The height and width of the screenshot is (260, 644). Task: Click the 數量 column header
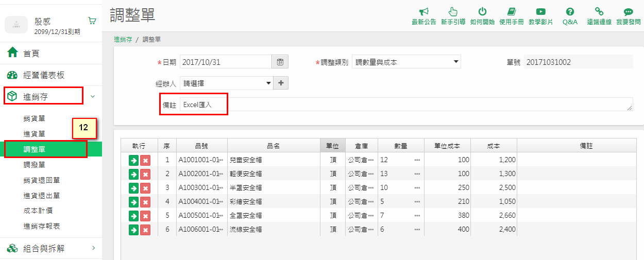[x=401, y=146]
